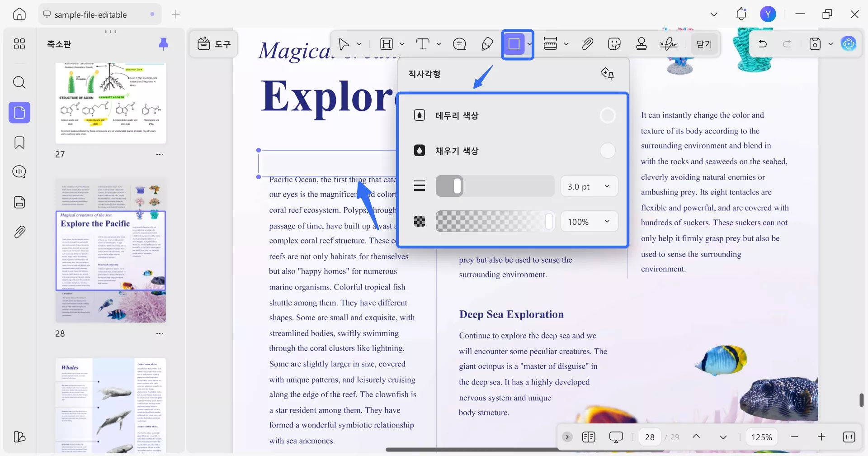Viewport: 868px width, 456px height.
Task: Adjust the border thickness slider
Action: [495, 186]
